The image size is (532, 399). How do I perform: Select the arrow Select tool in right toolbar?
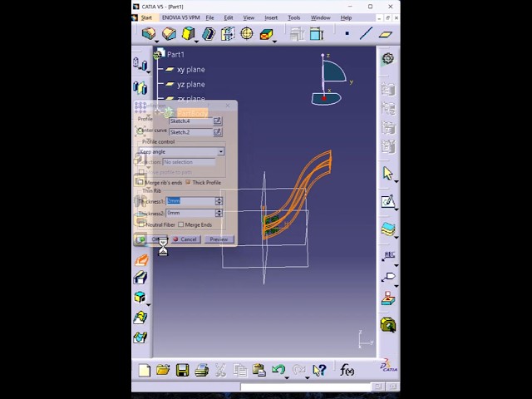387,174
